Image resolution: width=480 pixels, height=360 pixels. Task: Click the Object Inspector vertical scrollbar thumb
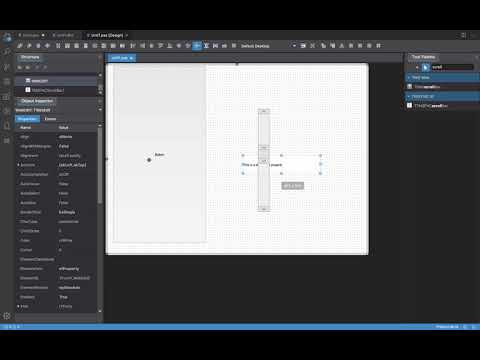(100, 165)
